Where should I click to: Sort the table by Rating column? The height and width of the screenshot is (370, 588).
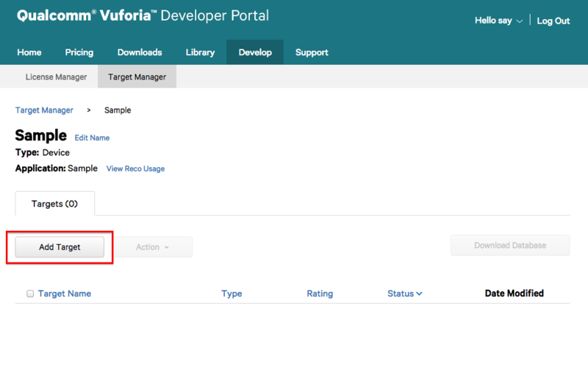coord(320,293)
